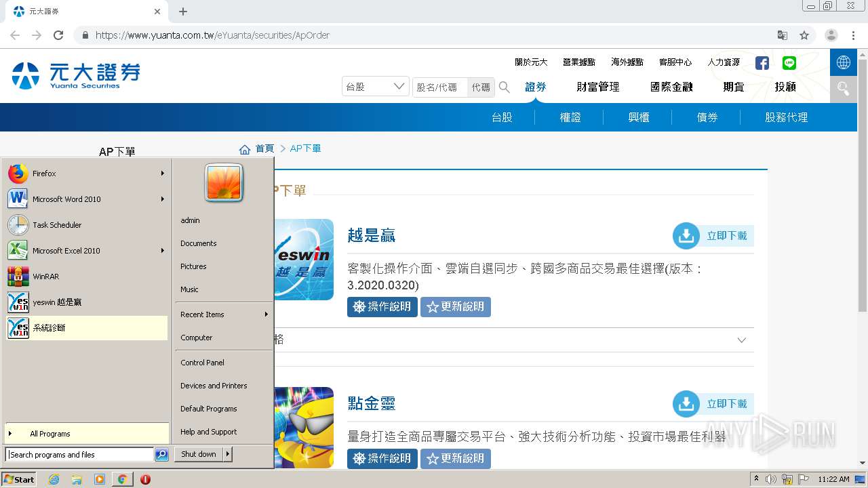Click the Windows Start button
The width and height of the screenshot is (868, 488).
click(19, 479)
